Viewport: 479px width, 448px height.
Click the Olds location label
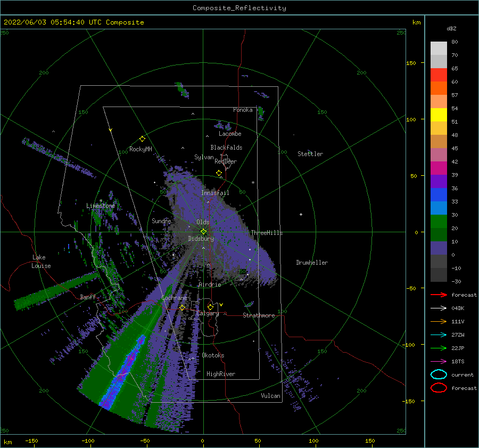pyautogui.click(x=203, y=222)
